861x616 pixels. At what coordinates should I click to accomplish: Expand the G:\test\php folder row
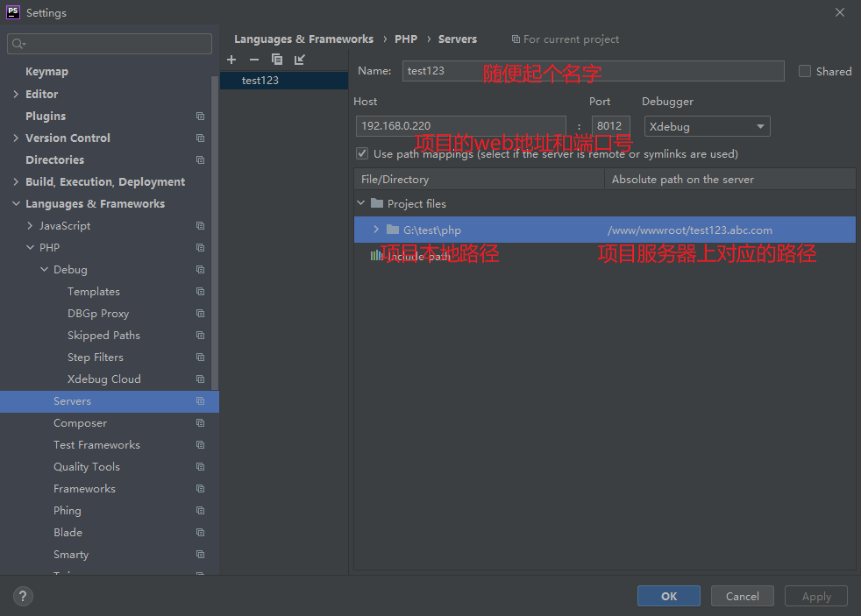coord(376,230)
